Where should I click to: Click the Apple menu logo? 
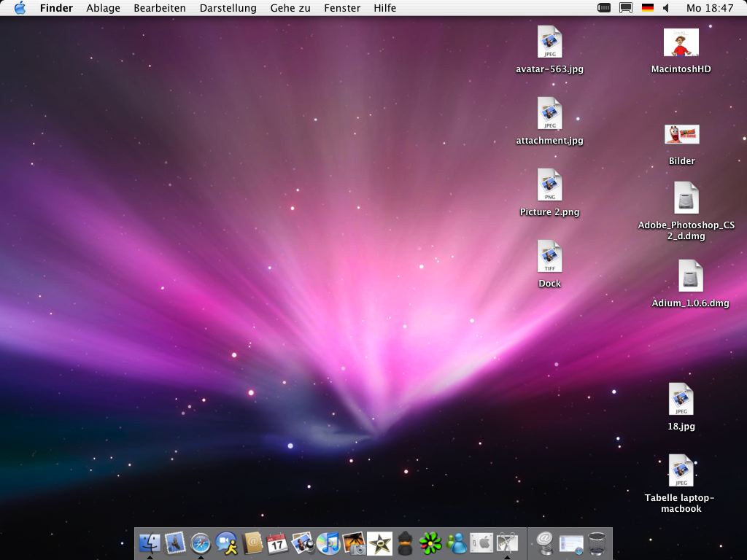(20, 8)
